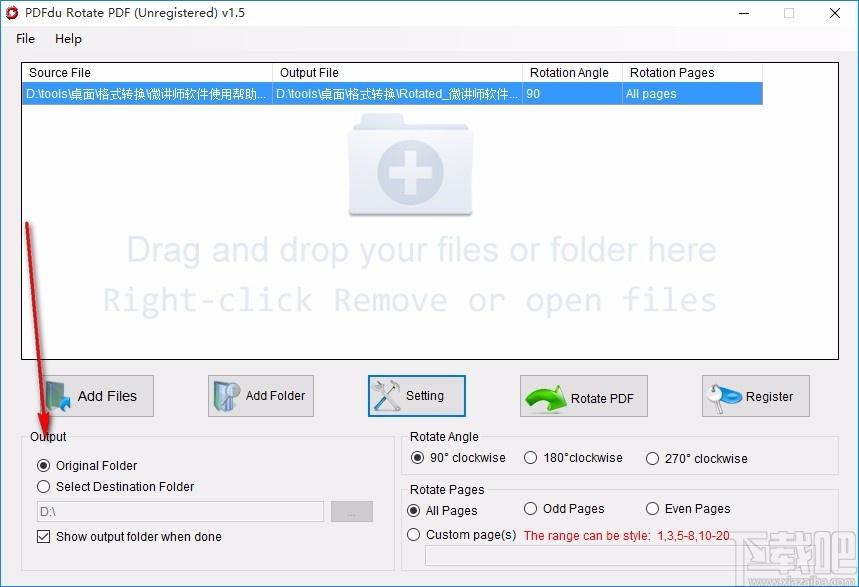The image size is (859, 587).
Task: Toggle Show output folder when done
Action: pyautogui.click(x=43, y=537)
